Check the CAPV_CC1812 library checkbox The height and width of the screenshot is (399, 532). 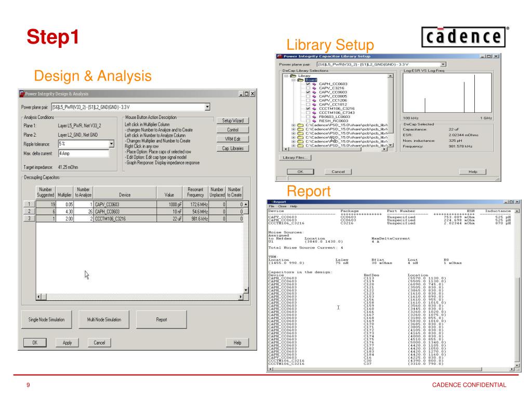pos(308,104)
